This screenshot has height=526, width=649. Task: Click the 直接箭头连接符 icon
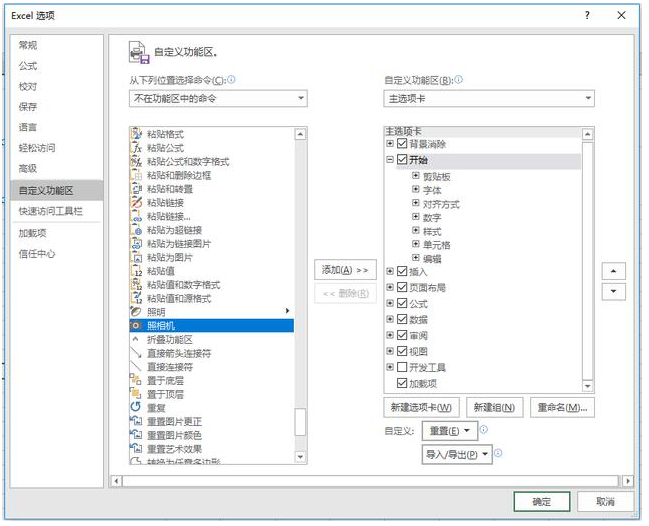click(136, 353)
